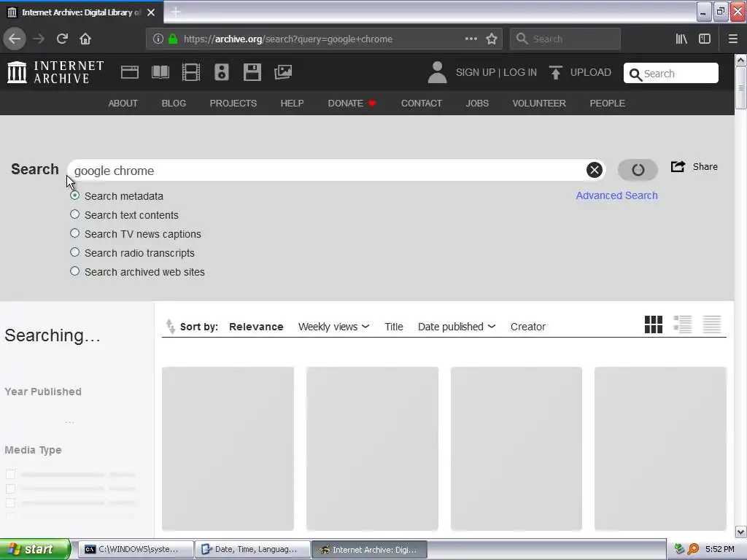Screen dimensions: 747x560
Task: Click the Share label text
Action: (x=705, y=167)
